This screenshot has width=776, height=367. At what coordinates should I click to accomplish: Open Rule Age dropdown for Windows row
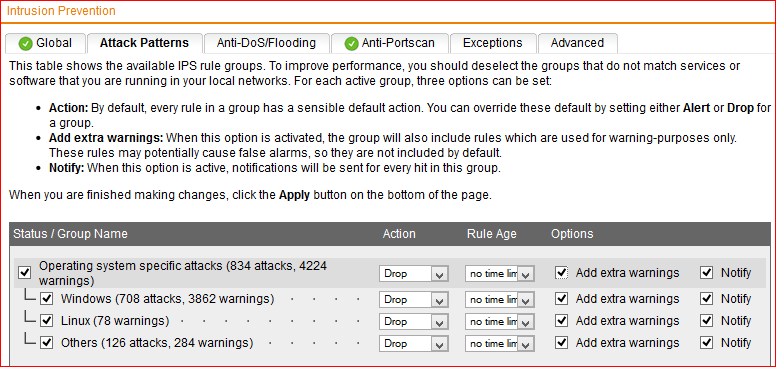(x=499, y=300)
